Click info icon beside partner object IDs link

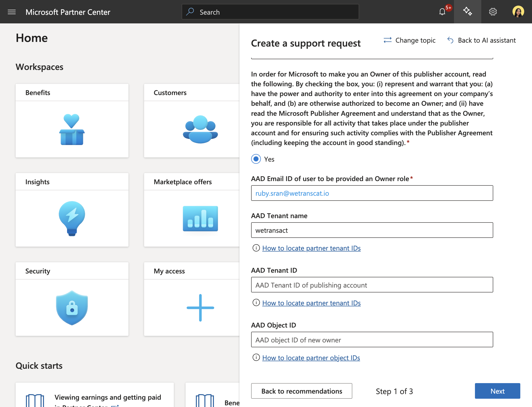tap(256, 358)
